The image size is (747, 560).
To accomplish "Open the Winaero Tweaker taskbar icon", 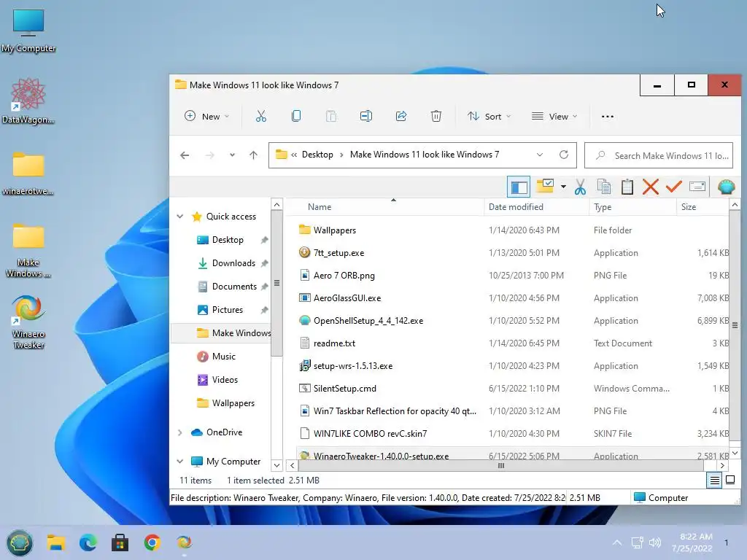I will pos(185,542).
